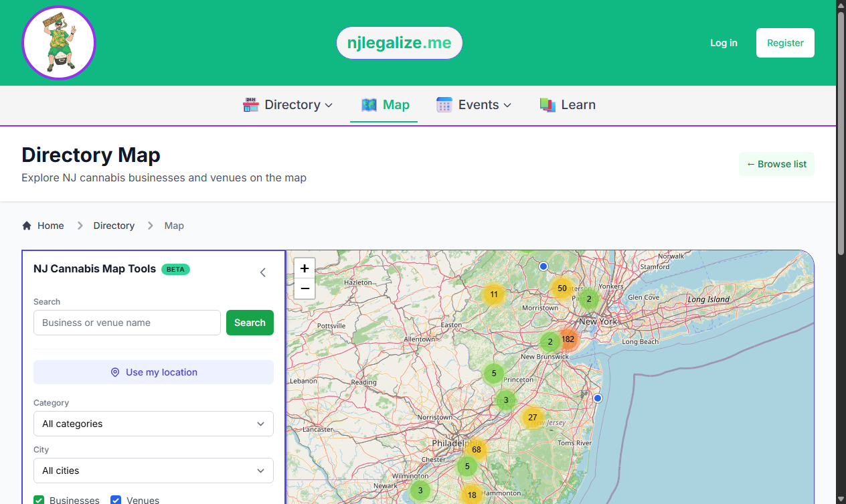
Task: Open the njlegalize.me home badge
Action: (399, 43)
